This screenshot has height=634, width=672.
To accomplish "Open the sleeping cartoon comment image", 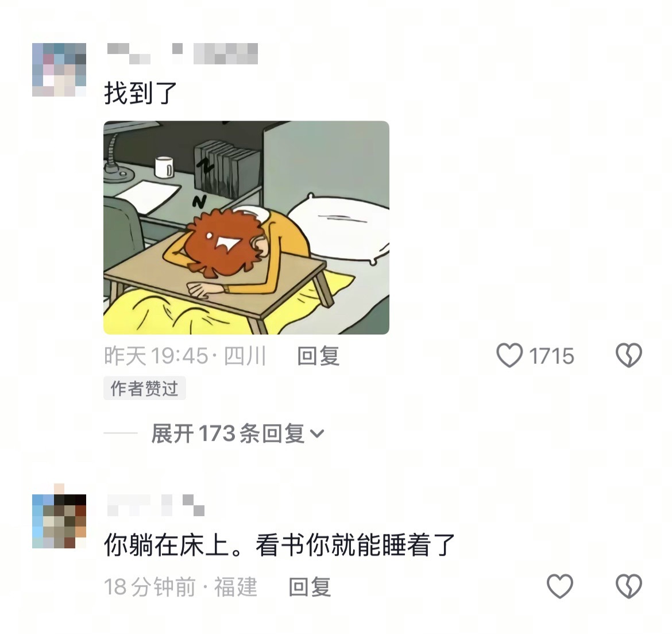I will tap(246, 228).
